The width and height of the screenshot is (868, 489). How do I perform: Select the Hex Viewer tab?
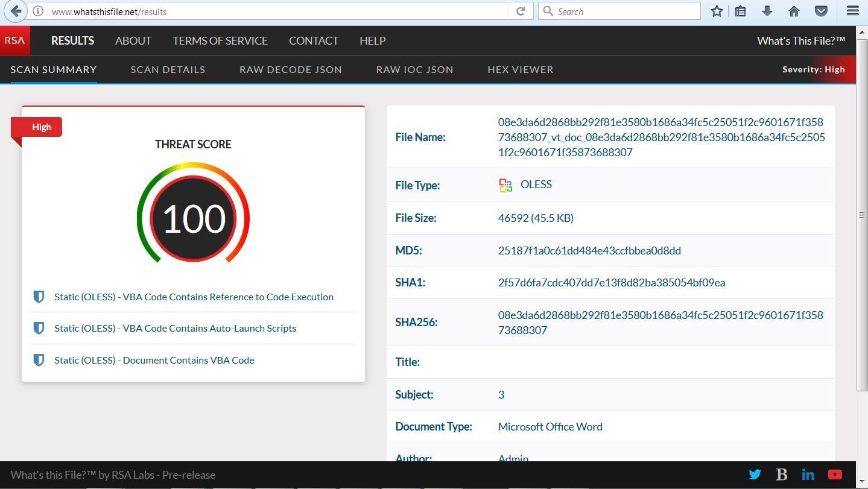tap(520, 69)
